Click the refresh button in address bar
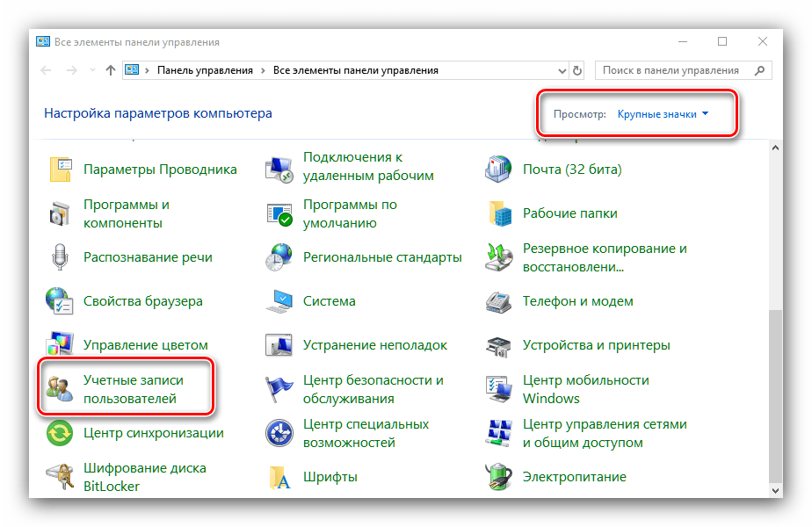This screenshot has width=812, height=527. 577,70
